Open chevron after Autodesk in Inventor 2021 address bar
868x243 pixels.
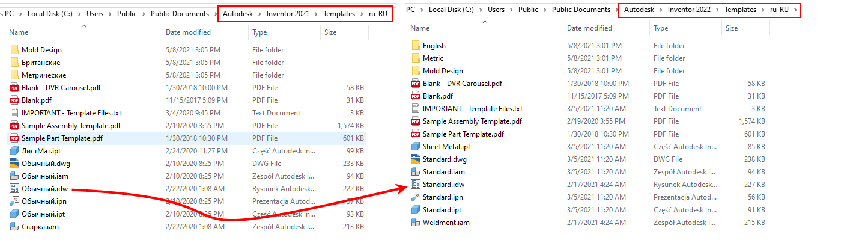point(259,14)
